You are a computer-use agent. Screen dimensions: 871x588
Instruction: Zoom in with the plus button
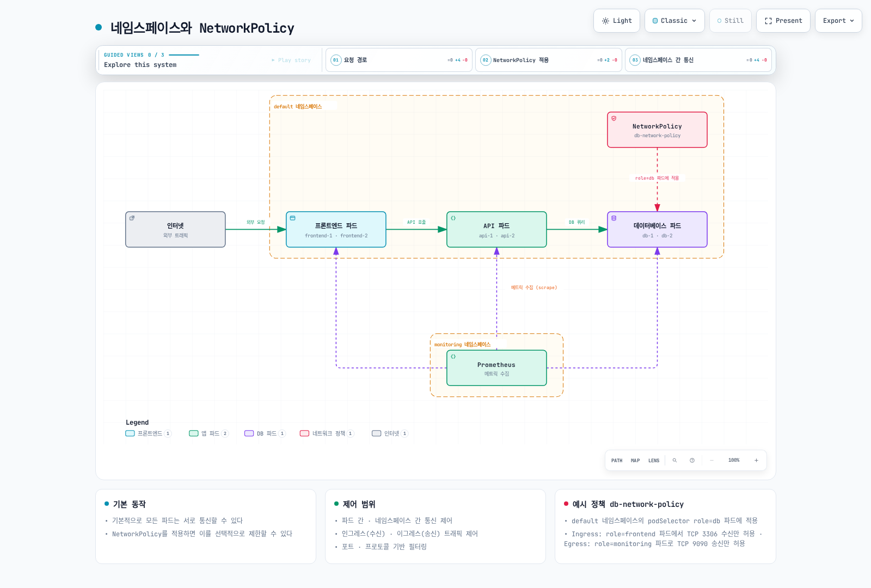point(756,461)
